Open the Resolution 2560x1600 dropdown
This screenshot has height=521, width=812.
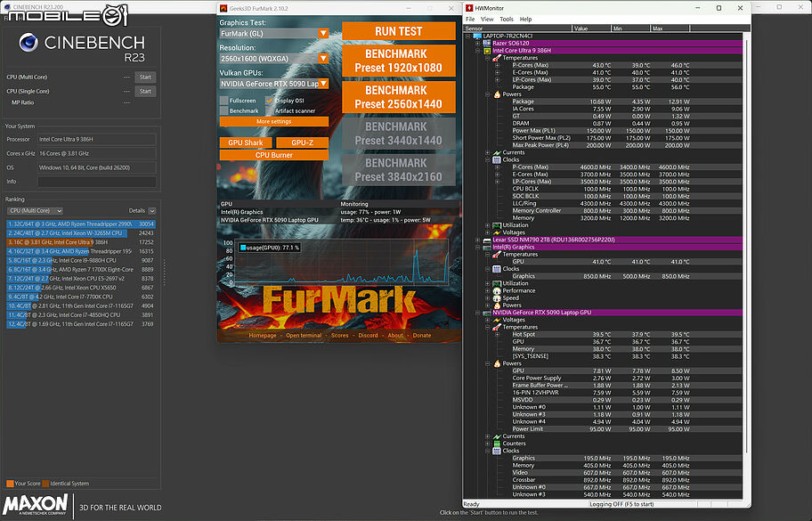tap(274, 59)
